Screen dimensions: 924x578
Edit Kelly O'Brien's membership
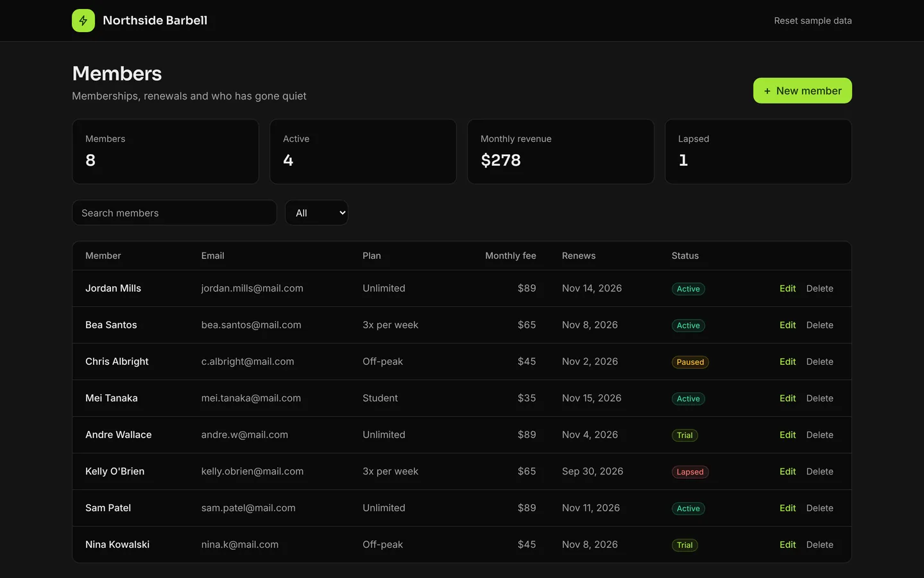click(787, 471)
